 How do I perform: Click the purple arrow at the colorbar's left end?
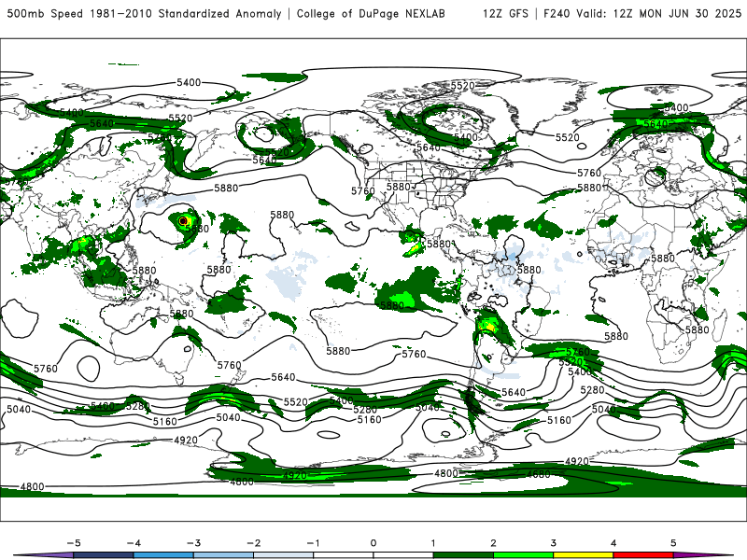[x=43, y=555]
